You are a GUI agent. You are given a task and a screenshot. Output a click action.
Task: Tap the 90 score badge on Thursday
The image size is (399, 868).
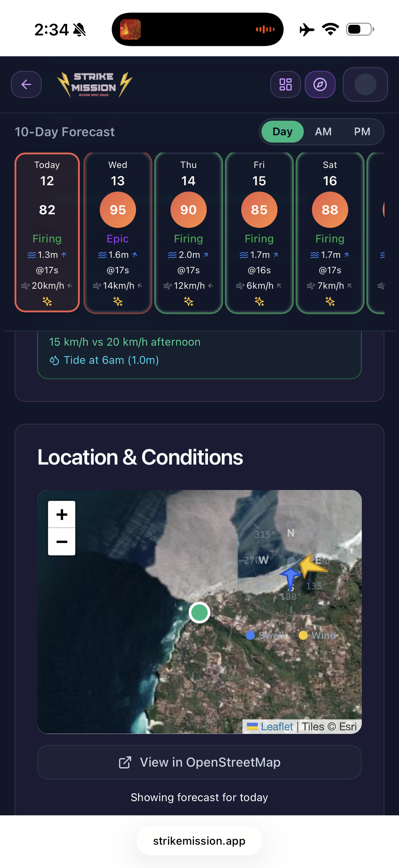(188, 210)
